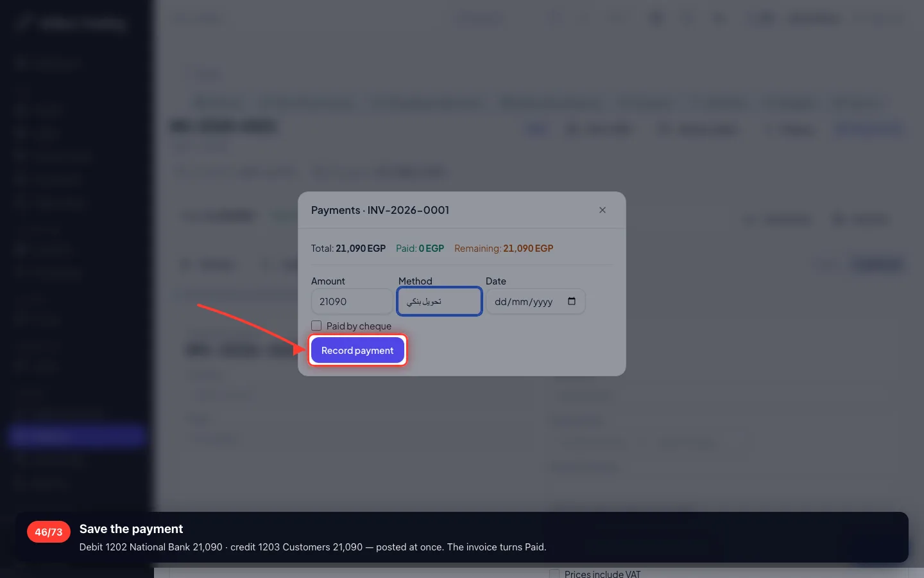Click the Record payment button
Image resolution: width=924 pixels, height=578 pixels.
coord(357,351)
